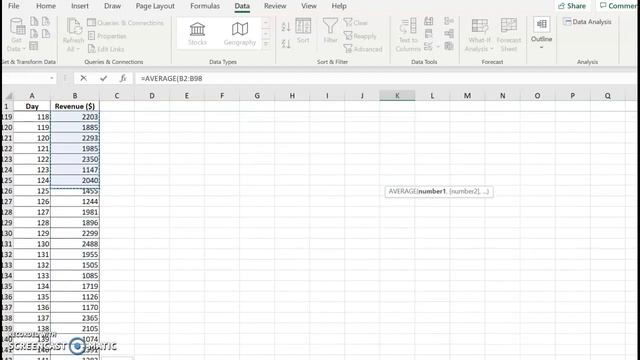The height and width of the screenshot is (360, 640).
Task: Click the From Text/CSV icon
Action: pyautogui.click(x=34, y=21)
